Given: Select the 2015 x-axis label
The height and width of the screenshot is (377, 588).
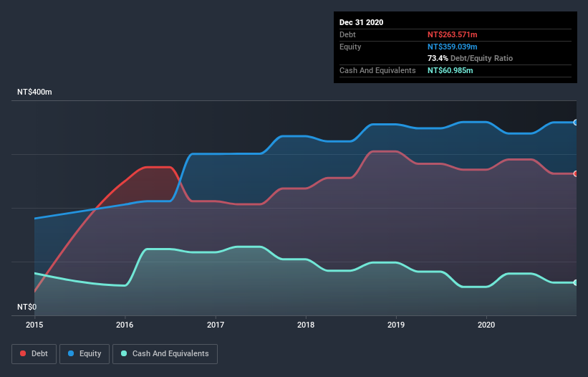Looking at the screenshot, I should point(34,325).
